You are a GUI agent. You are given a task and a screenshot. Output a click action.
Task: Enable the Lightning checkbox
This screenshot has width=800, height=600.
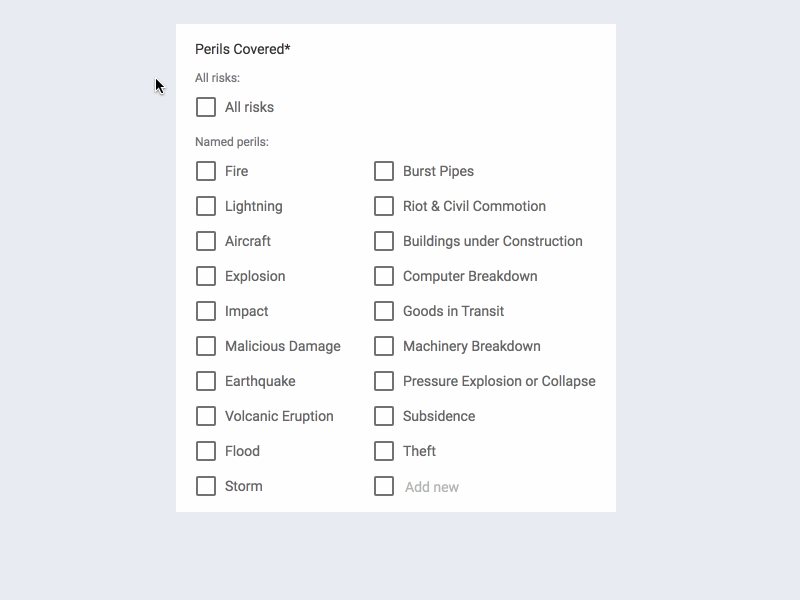click(206, 206)
